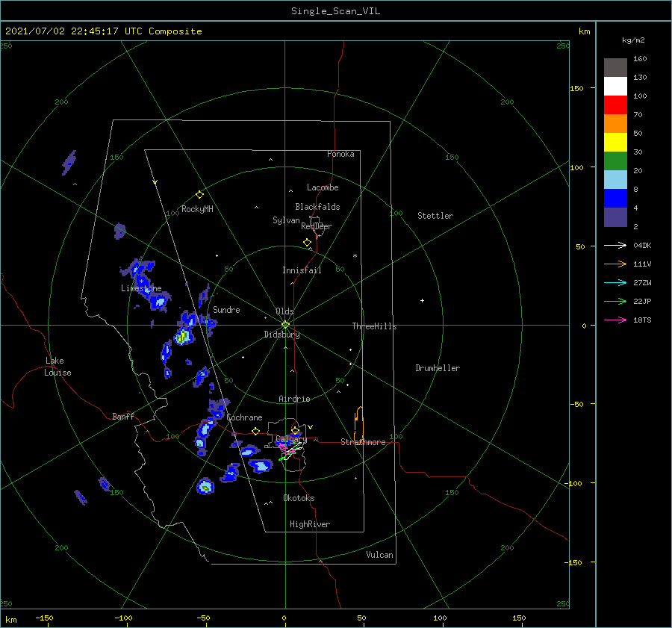Click the Banff town label
Viewport: 672px width, 628px height.
click(x=123, y=416)
